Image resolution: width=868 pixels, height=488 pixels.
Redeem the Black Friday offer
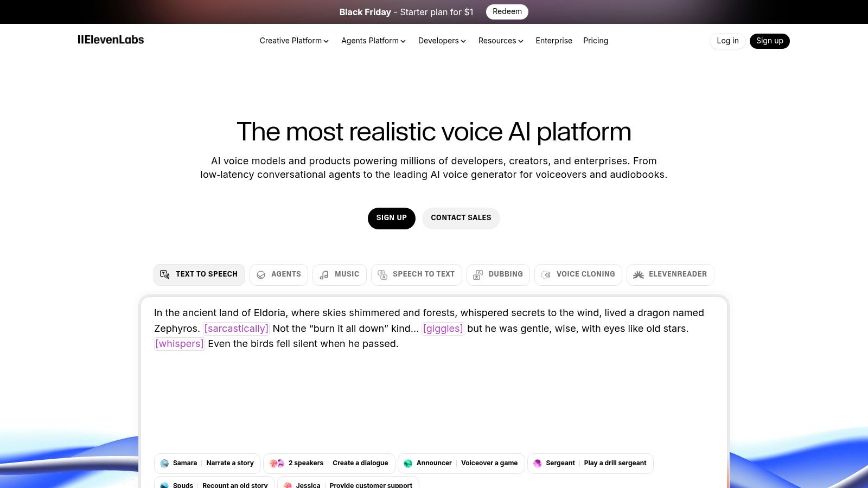507,11
